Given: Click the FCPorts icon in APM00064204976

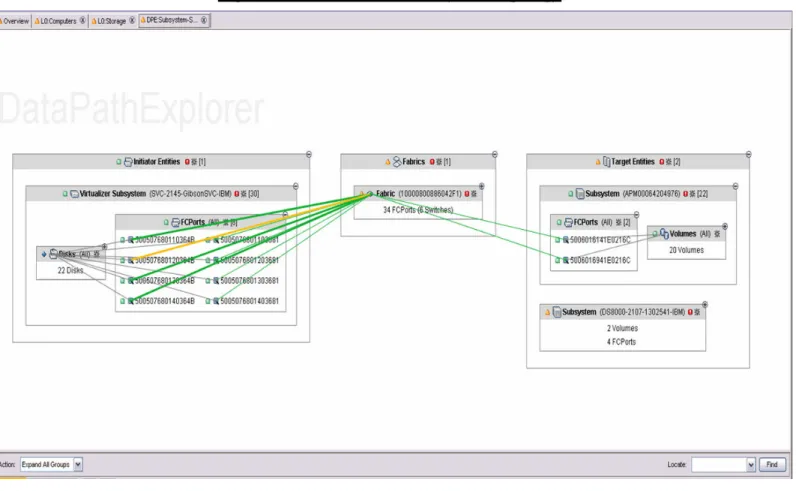Looking at the screenshot, I should 569,222.
